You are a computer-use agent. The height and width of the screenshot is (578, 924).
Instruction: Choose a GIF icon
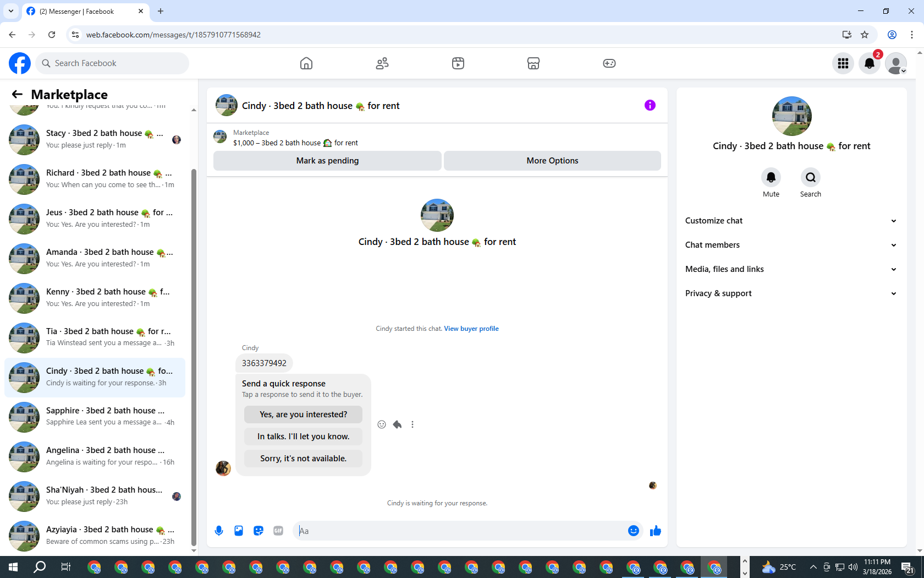pos(278,531)
